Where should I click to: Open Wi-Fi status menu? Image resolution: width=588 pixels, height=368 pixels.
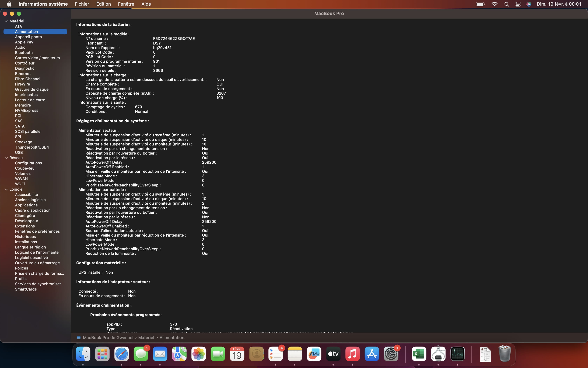pos(494,4)
